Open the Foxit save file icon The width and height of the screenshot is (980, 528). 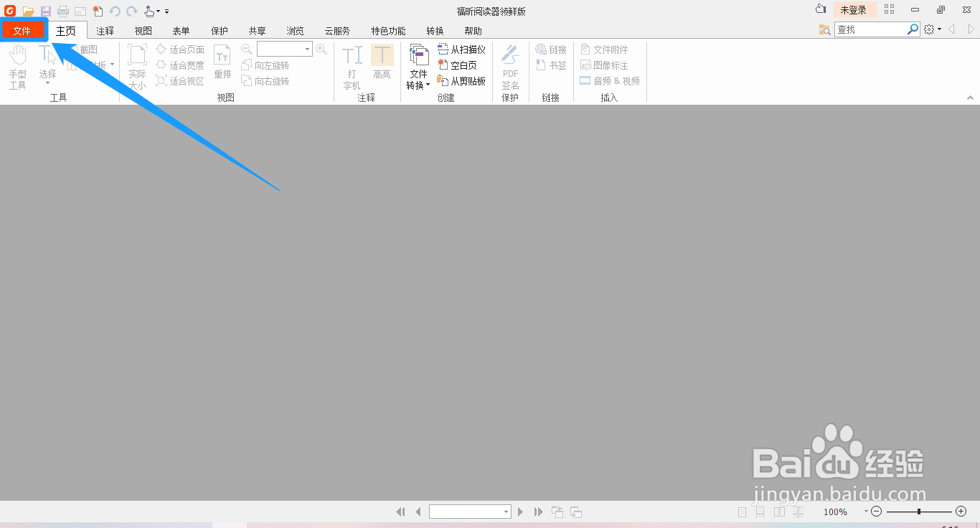coord(45,11)
